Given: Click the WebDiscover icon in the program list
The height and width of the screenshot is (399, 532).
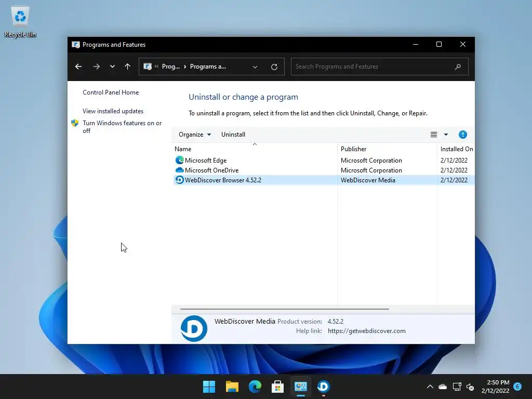Looking at the screenshot, I should (x=179, y=180).
